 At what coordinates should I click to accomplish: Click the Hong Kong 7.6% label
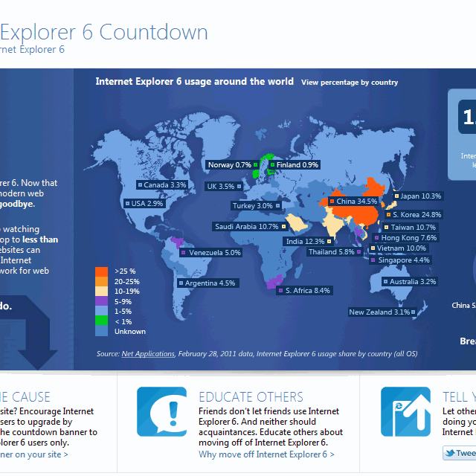pyautogui.click(x=405, y=238)
